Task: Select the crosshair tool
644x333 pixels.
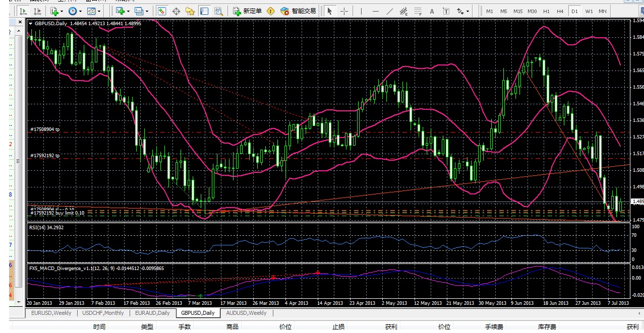Action: (x=344, y=11)
